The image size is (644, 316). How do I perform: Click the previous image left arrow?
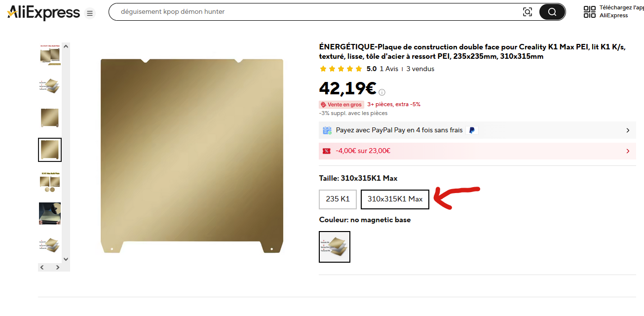[42, 267]
